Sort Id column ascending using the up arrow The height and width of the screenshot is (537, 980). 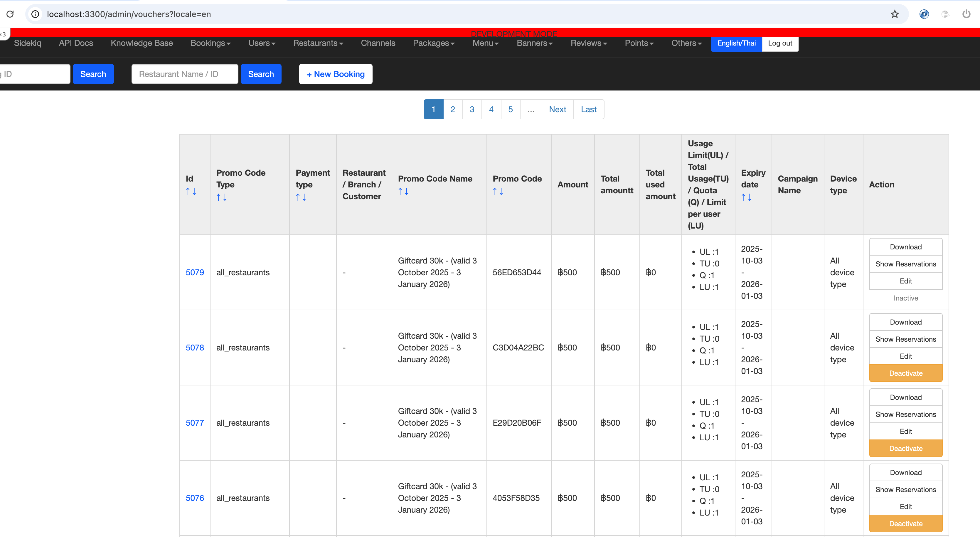(x=188, y=192)
